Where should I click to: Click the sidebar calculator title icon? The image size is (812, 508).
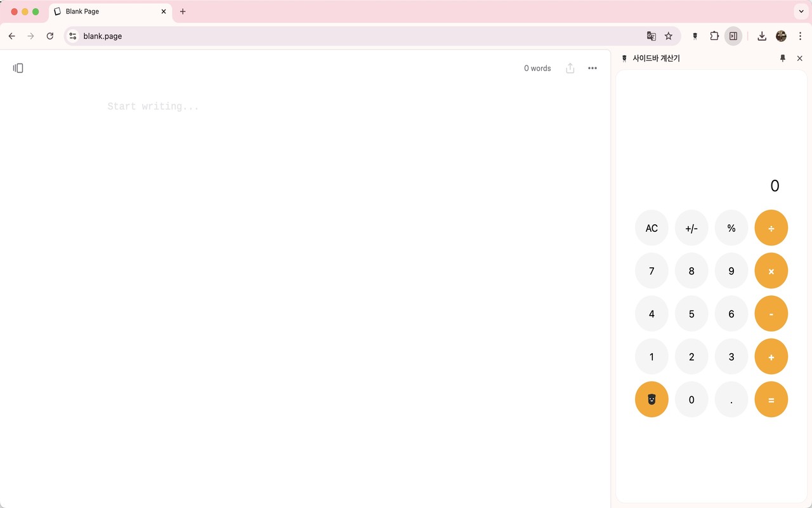click(624, 58)
